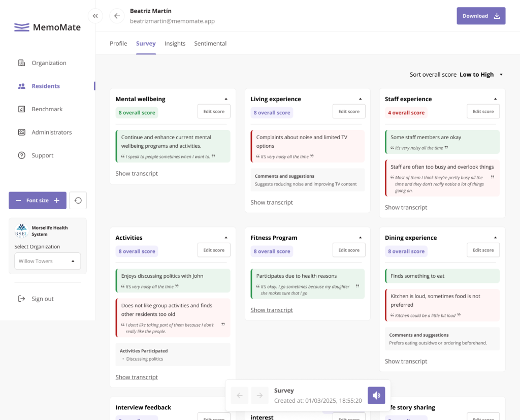Collapse the sidebar with double chevron icon
The image size is (520, 420).
point(95,16)
